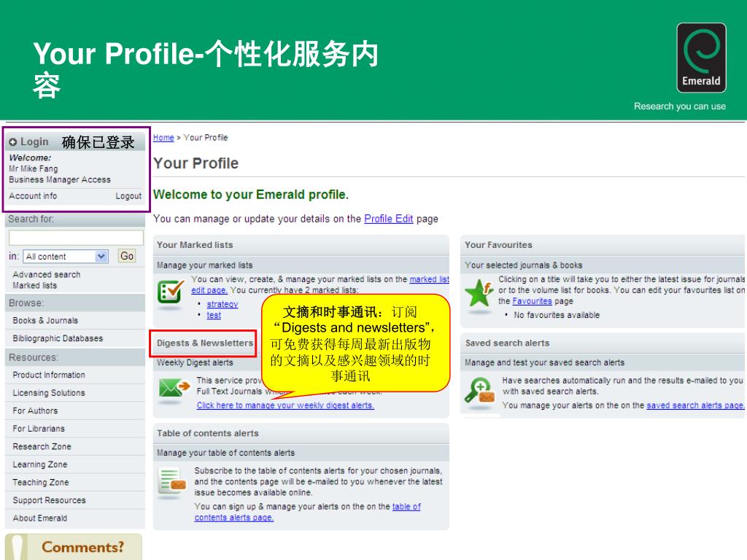The width and height of the screenshot is (747, 560).
Task: Open Research Zone
Action: point(42,446)
